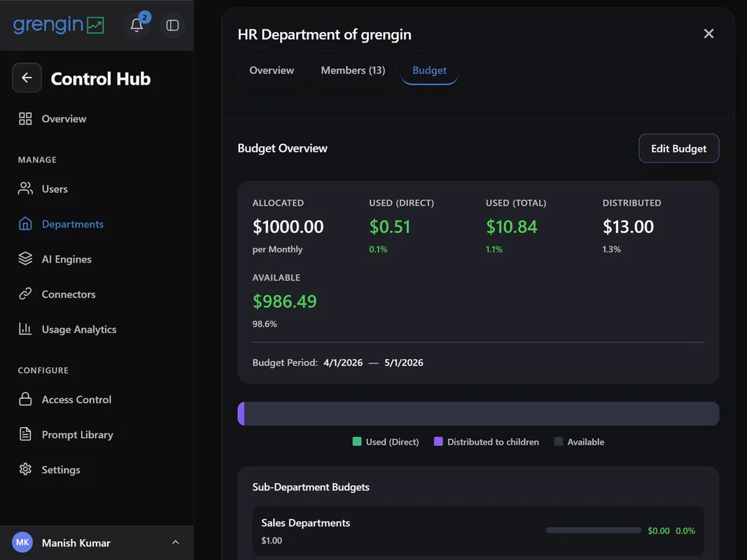The height and width of the screenshot is (560, 747).
Task: Go back with the arrow button
Action: (x=27, y=78)
